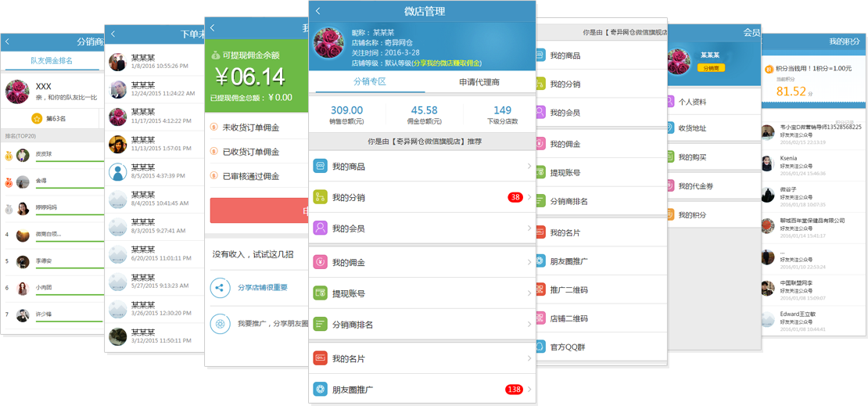Open the 分享我的微店赚取佣金 link

tap(447, 63)
